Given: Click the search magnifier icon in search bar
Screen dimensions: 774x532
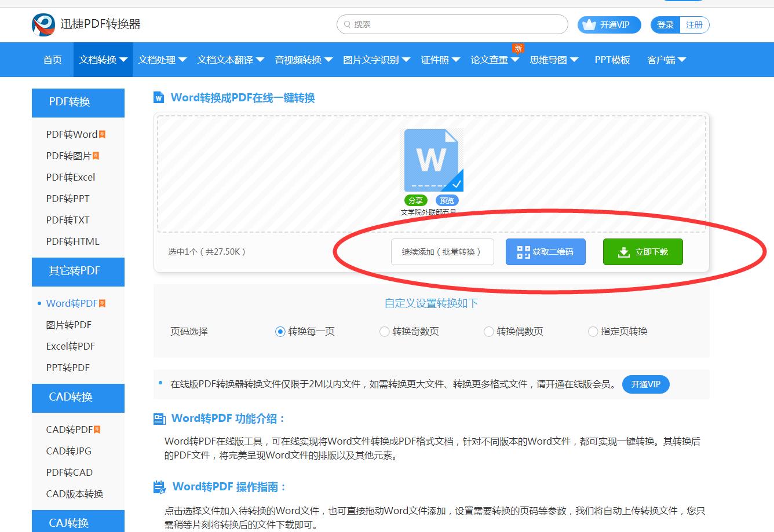Looking at the screenshot, I should (346, 24).
